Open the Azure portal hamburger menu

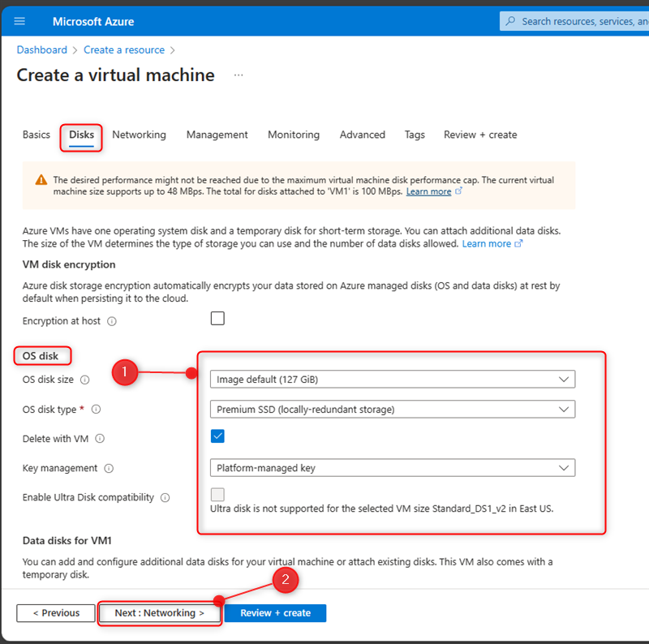click(19, 21)
